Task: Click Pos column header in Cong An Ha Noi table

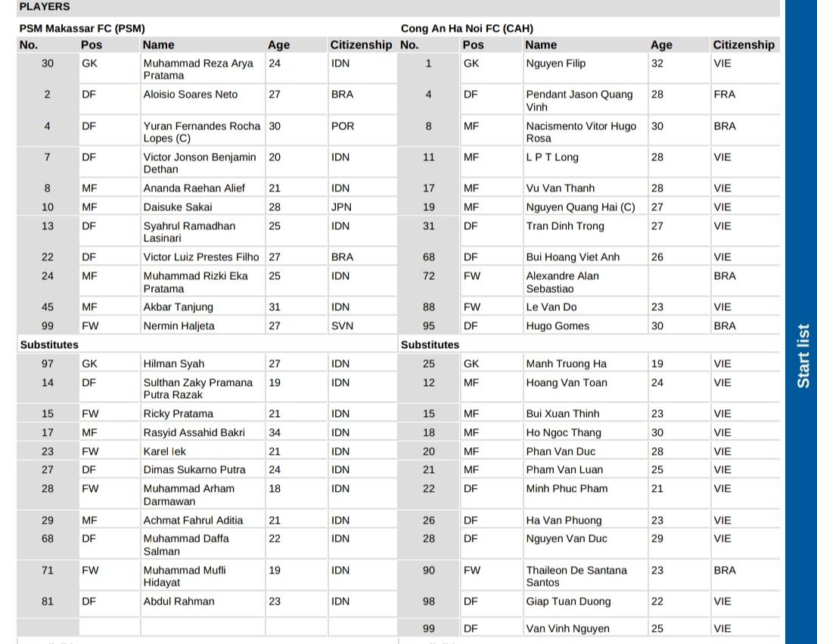Action: (x=473, y=45)
